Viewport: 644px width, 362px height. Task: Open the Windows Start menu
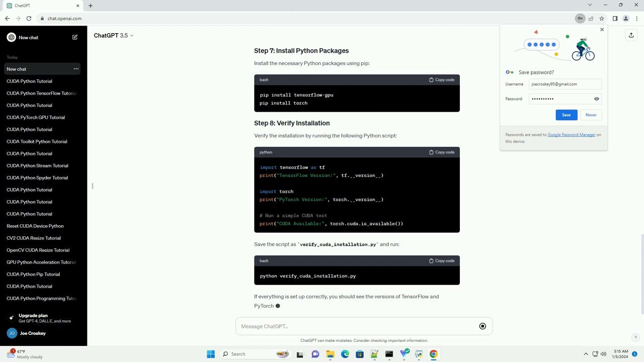211,354
